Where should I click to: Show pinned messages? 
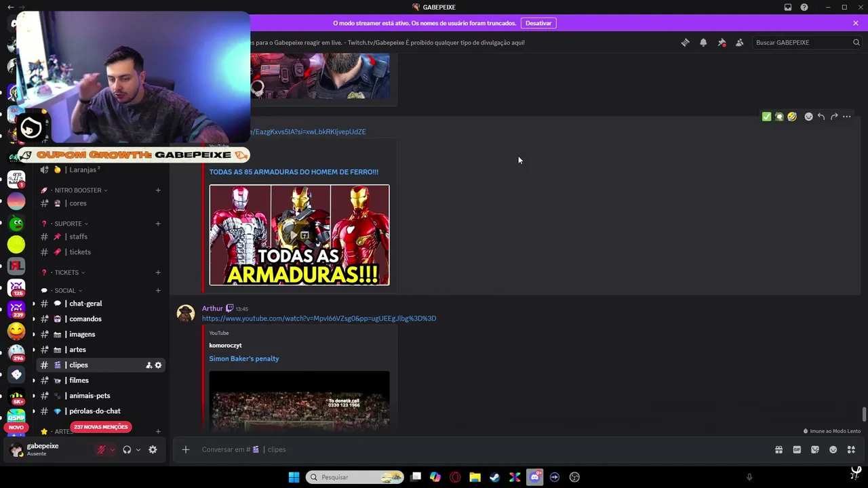tap(722, 42)
